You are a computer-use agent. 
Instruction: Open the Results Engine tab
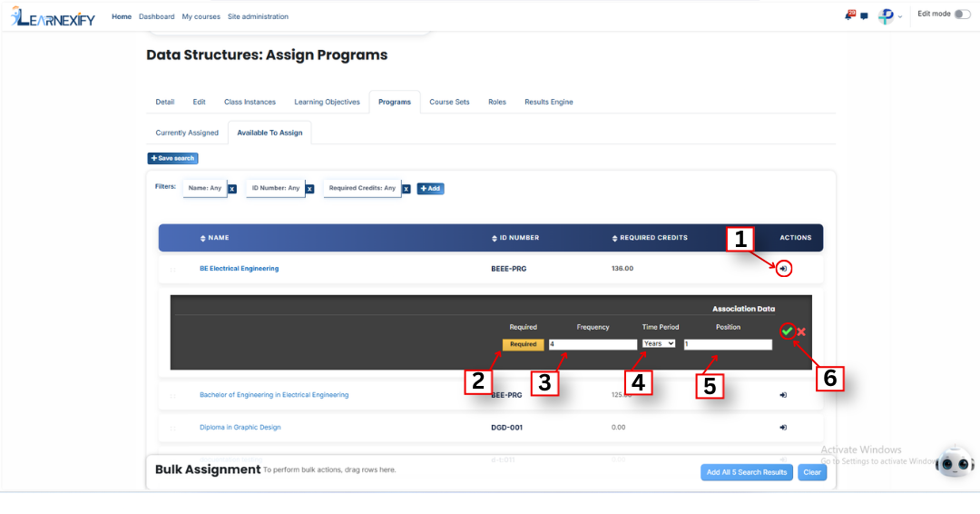coord(549,102)
